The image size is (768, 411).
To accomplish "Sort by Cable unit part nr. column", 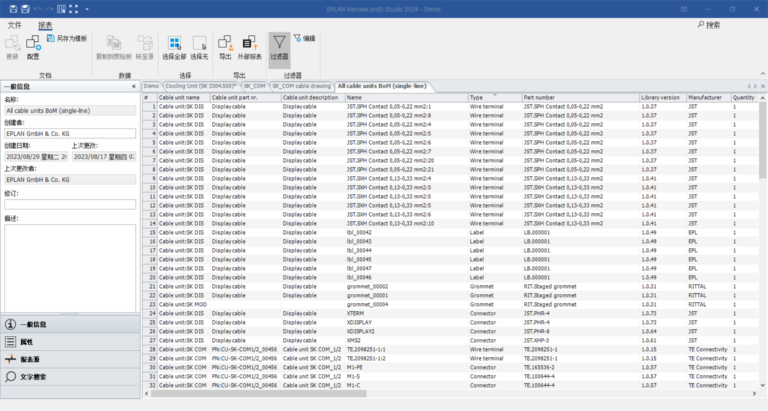I will (x=246, y=97).
